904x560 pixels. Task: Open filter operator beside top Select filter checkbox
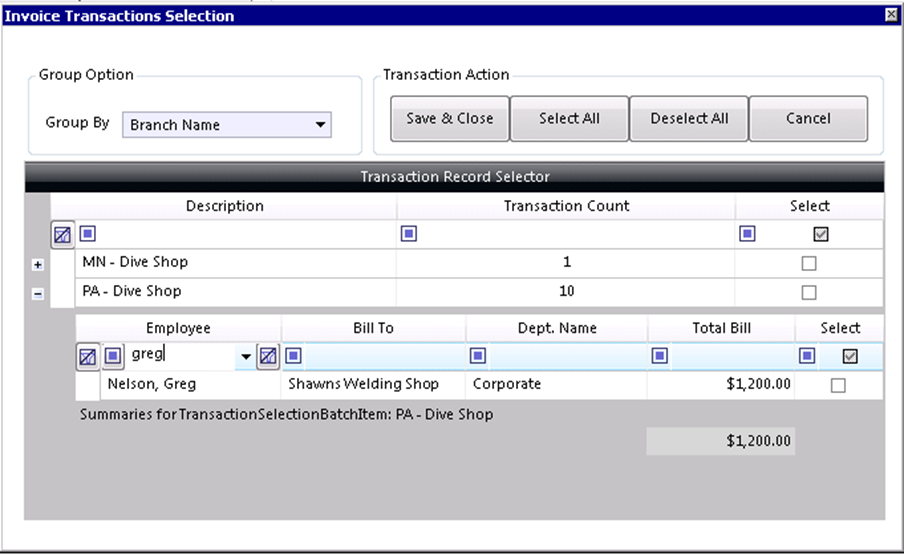(x=747, y=234)
